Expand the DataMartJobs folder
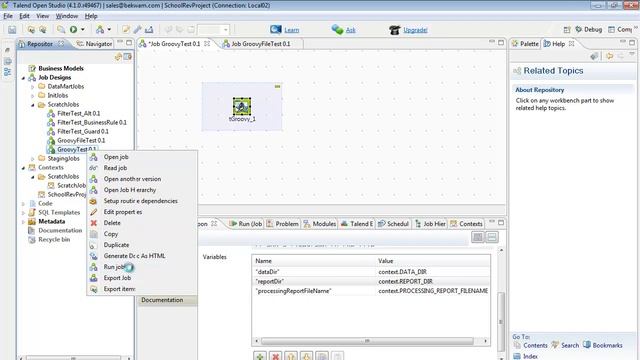 33,87
